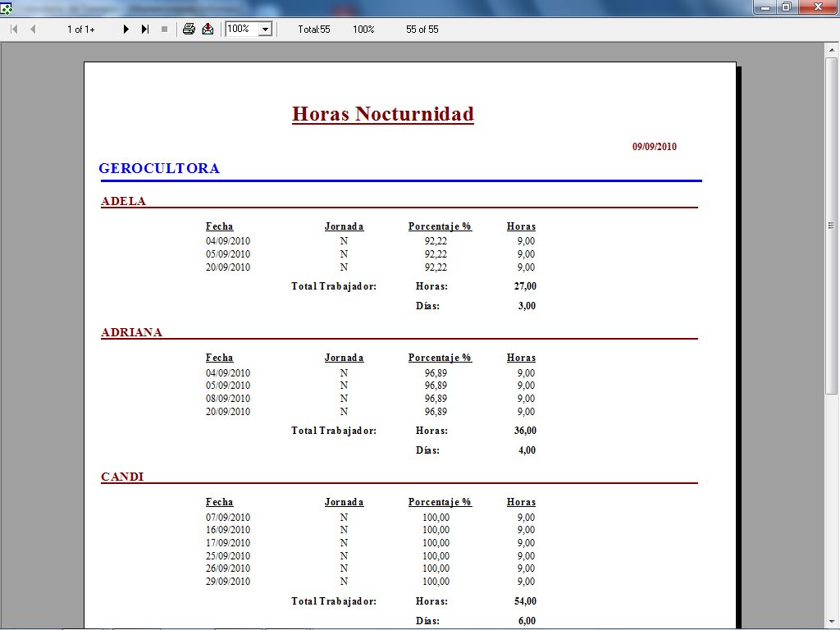Screen dimensions: 840x630
Task: Click the vertical scrollbar thumb
Action: tap(832, 226)
